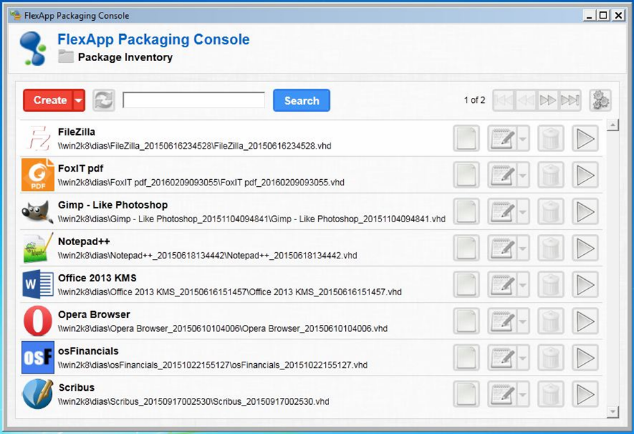Image resolution: width=634 pixels, height=434 pixels.
Task: Play the osFinancials package
Action: click(x=585, y=358)
